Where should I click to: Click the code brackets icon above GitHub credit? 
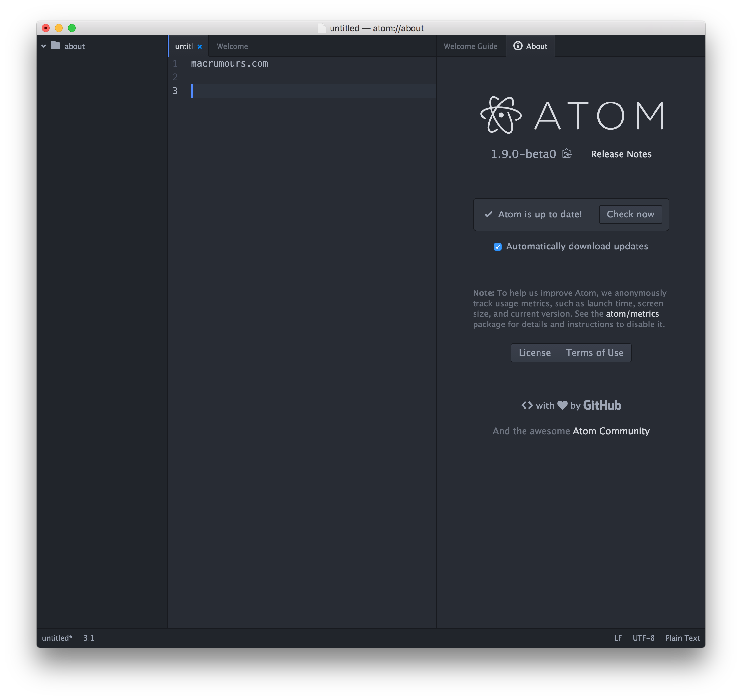(x=527, y=405)
